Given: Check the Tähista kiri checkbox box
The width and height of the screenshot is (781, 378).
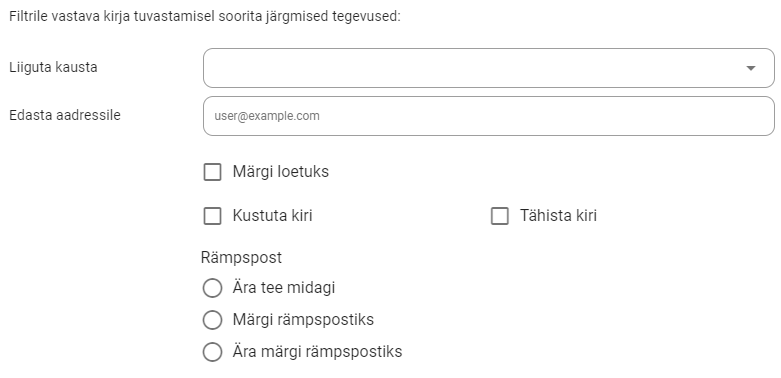Looking at the screenshot, I should click(500, 216).
